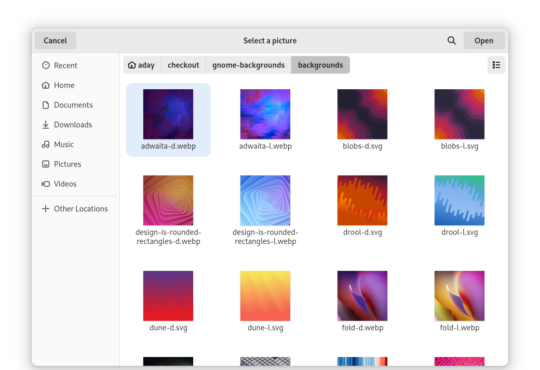Click the fold-l.webp file name

click(459, 328)
